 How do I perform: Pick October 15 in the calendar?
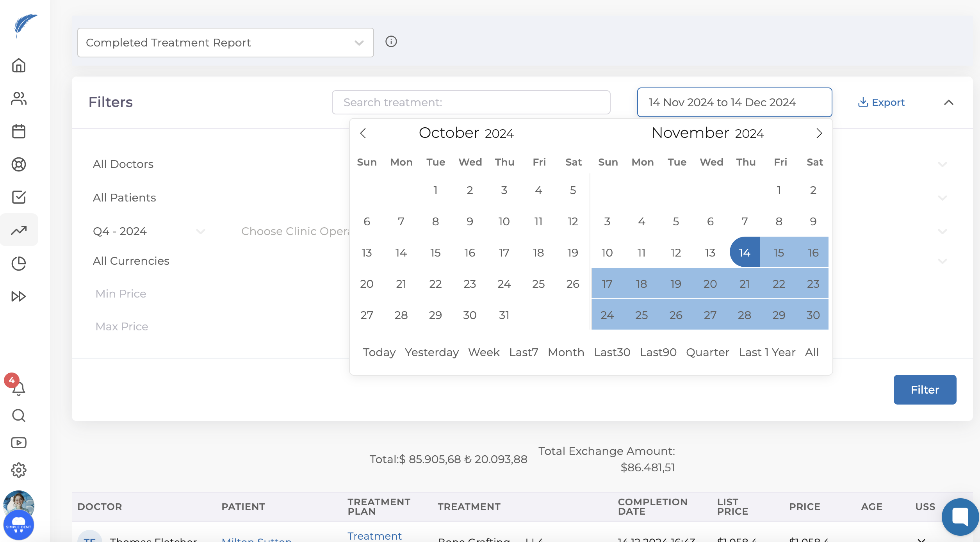435,253
